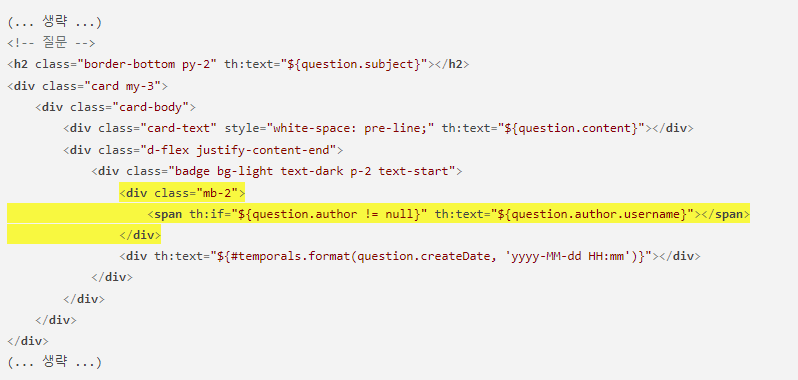Click the closing </h2> tag
Viewport: 798px width, 380px height.
pyautogui.click(x=452, y=65)
